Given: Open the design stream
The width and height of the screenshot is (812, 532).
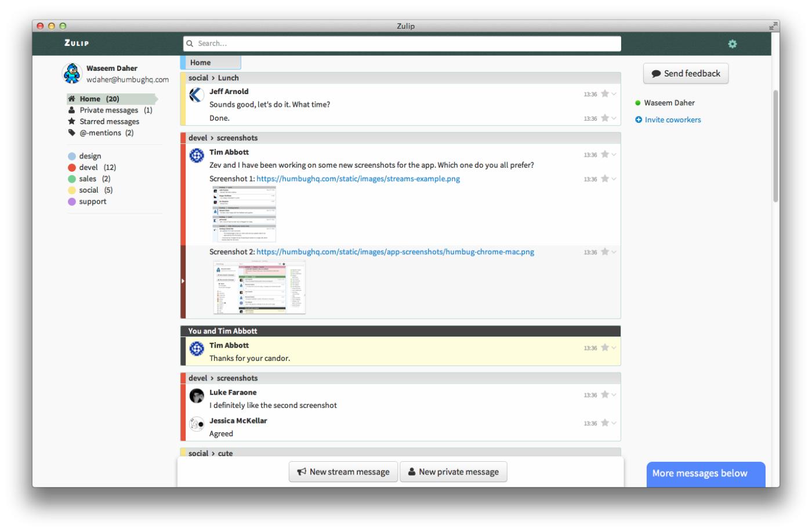Looking at the screenshot, I should point(90,156).
